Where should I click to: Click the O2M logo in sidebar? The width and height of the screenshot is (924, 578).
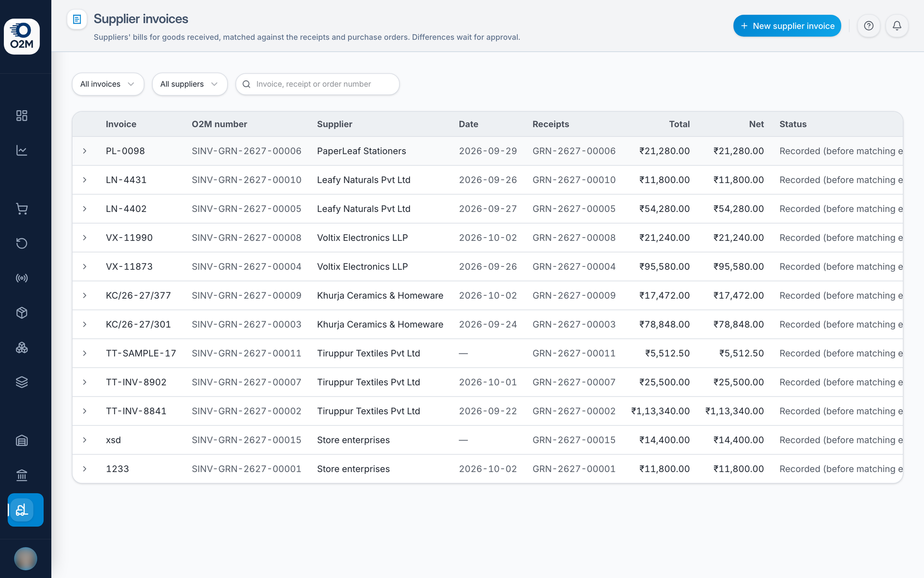coord(22,37)
